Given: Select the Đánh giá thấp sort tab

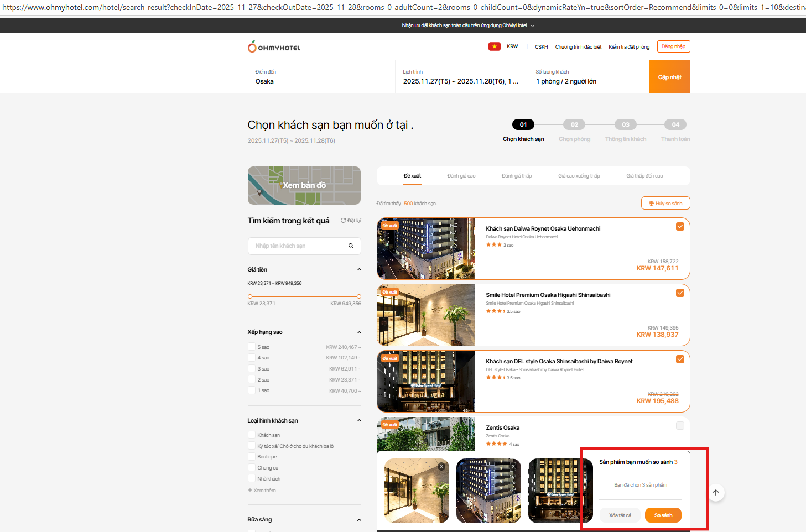Looking at the screenshot, I should (517, 176).
